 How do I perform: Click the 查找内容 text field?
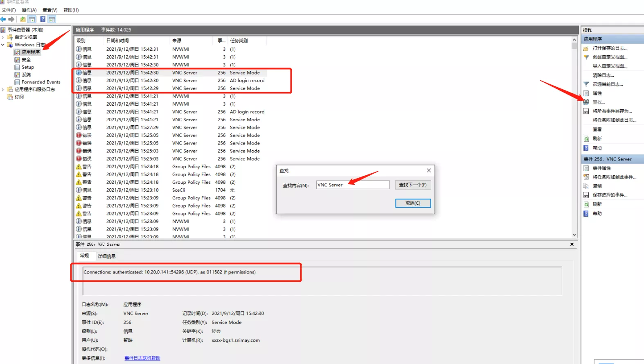click(353, 185)
